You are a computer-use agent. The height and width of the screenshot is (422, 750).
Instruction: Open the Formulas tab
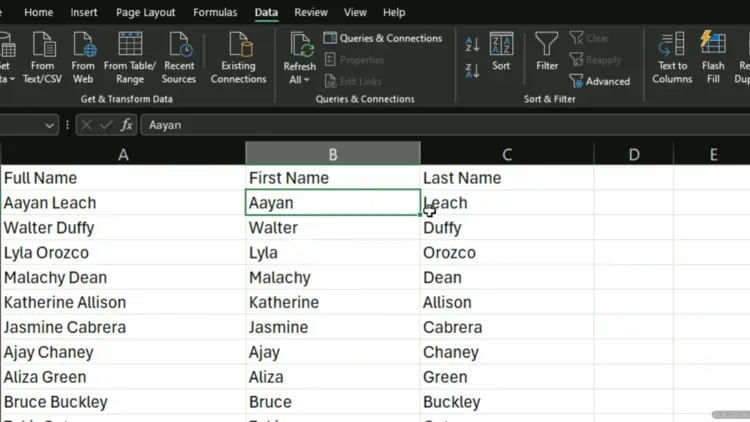[x=215, y=12]
